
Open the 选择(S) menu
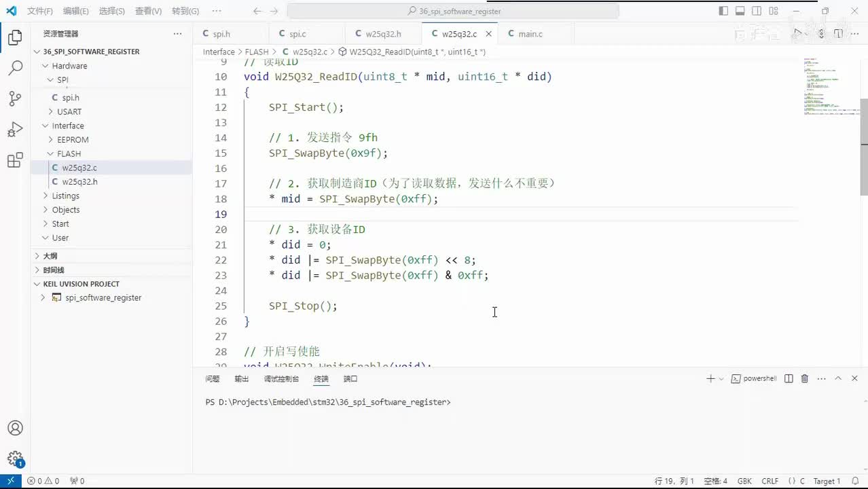[x=111, y=11]
